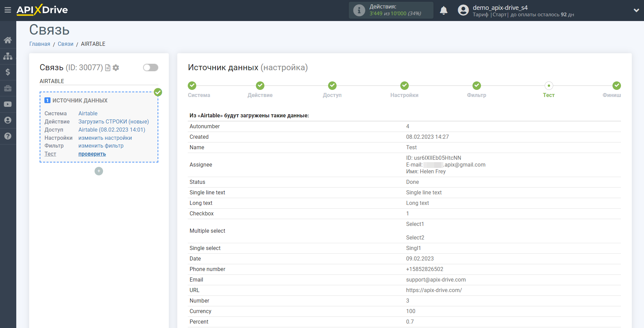Click the Действие step checkmark
Viewport: 644px width, 328px height.
pyautogui.click(x=260, y=85)
